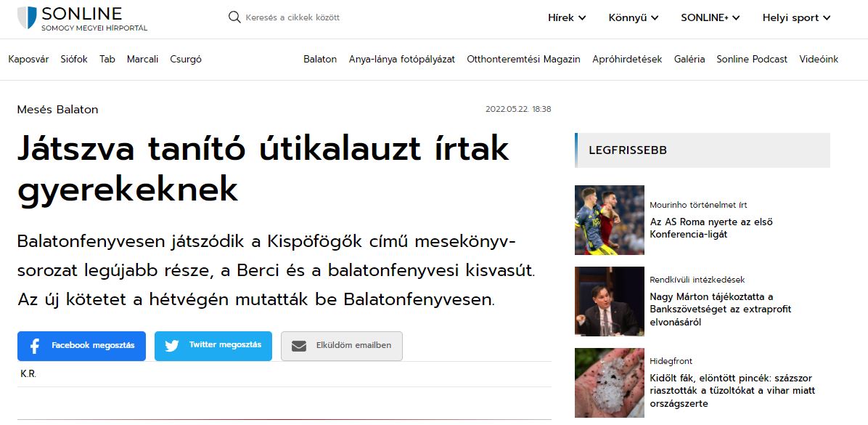
Task: Click the Facebook share icon
Action: click(x=34, y=347)
